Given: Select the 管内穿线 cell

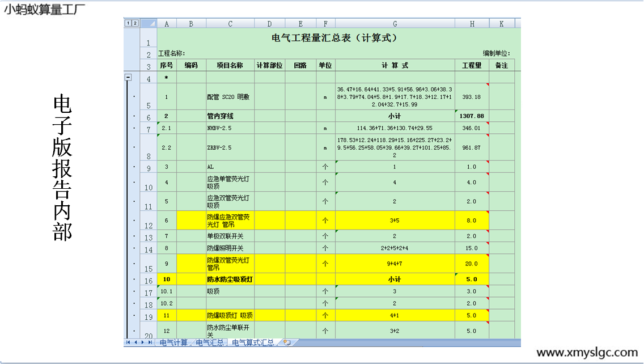Looking at the screenshot, I should 230,116.
